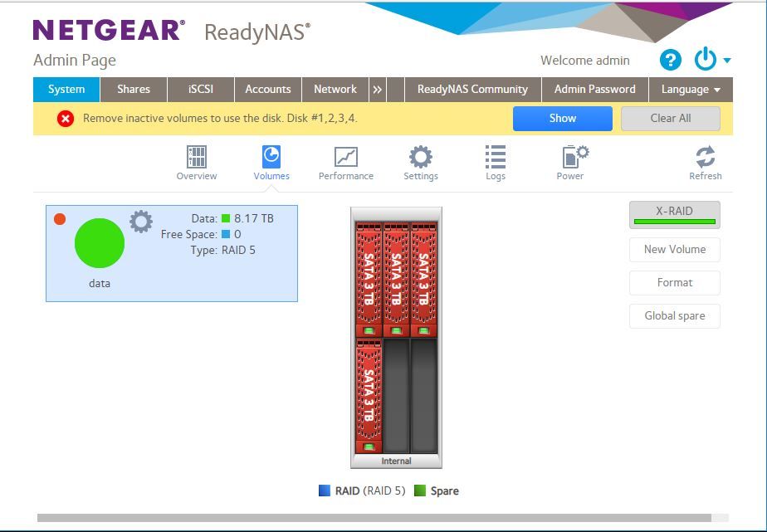The image size is (767, 532).
Task: Click the blue RAID legend swatch
Action: (x=325, y=491)
